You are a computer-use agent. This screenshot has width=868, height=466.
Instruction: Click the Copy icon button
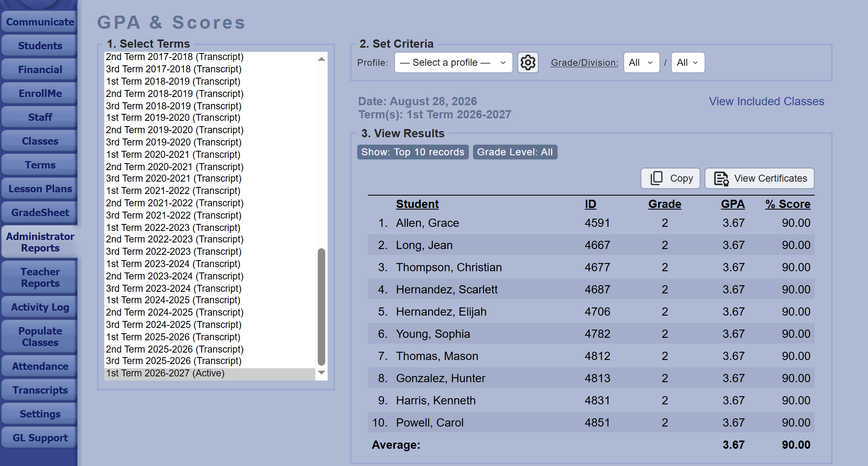click(x=670, y=178)
